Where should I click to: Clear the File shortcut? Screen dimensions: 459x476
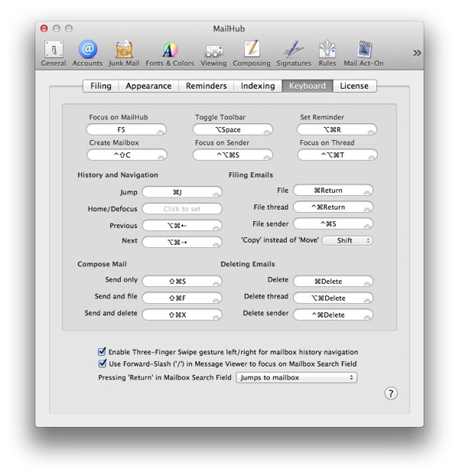367,192
